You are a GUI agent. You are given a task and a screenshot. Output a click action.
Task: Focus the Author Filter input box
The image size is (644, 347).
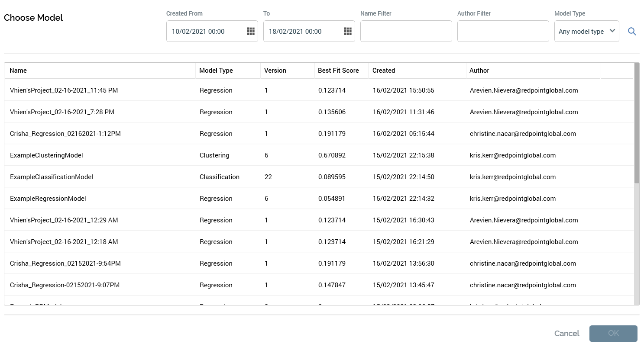[x=503, y=31]
